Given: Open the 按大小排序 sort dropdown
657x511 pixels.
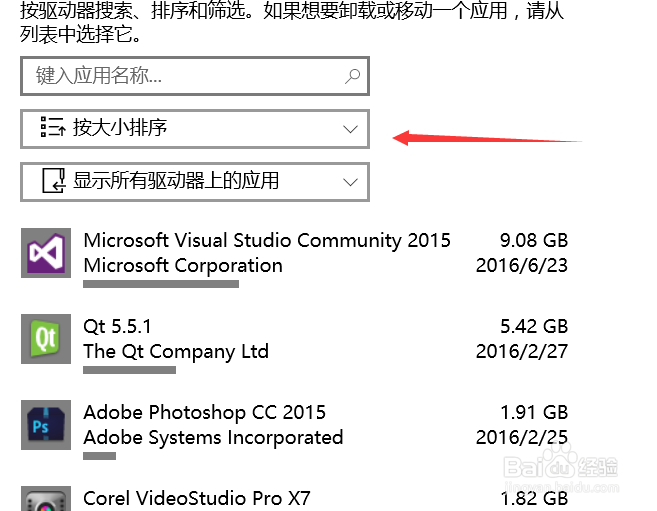Looking at the screenshot, I should point(195,128).
